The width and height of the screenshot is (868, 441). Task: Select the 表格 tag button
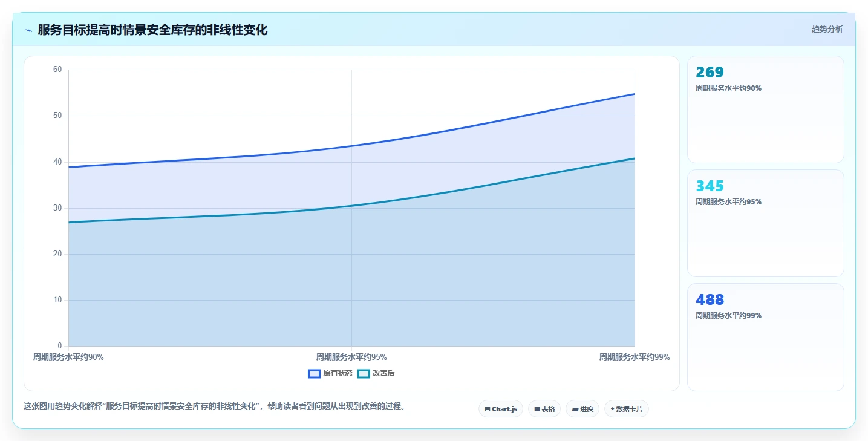544,409
